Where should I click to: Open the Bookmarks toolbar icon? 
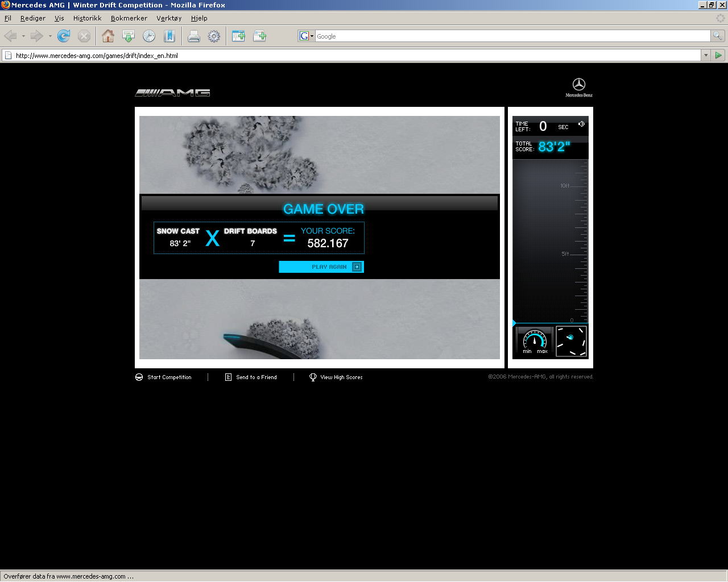click(169, 36)
